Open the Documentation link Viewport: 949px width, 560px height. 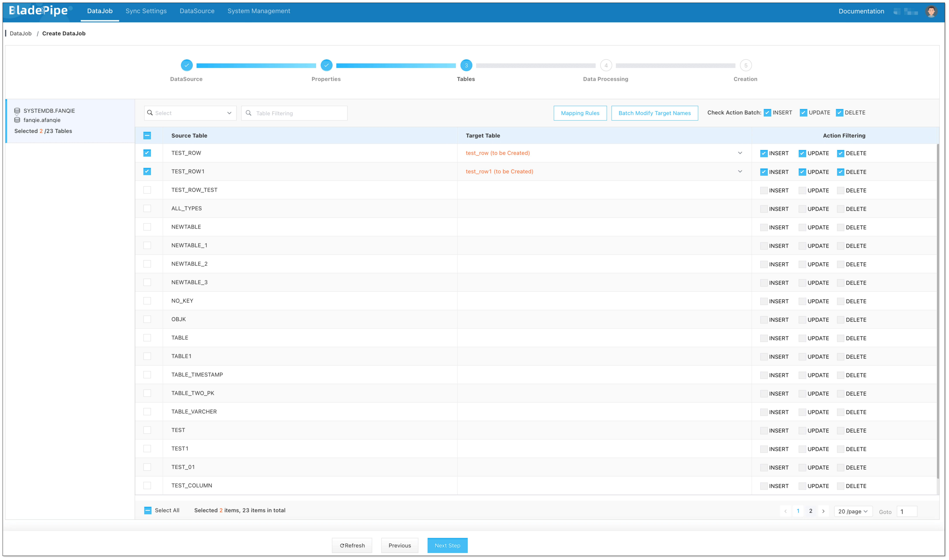(861, 11)
